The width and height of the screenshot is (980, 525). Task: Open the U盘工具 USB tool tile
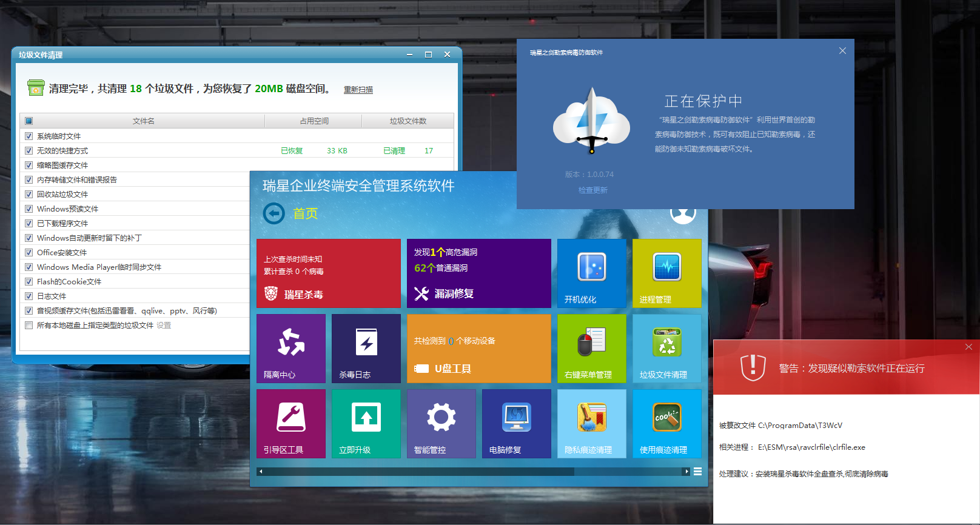(x=479, y=349)
